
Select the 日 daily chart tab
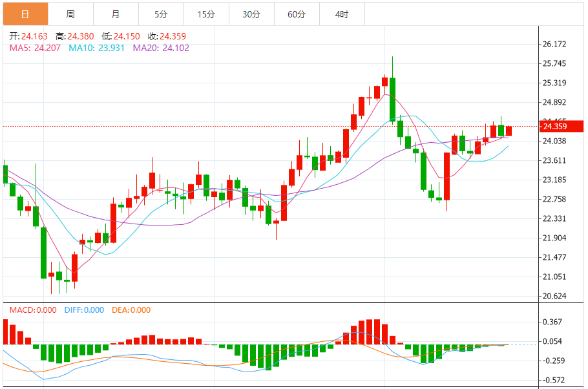(x=25, y=14)
